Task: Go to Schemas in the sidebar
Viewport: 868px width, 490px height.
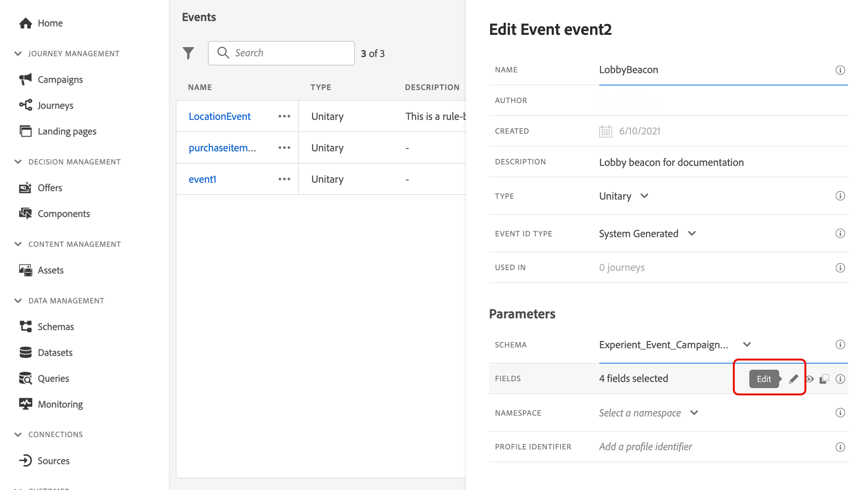Action: pos(56,327)
